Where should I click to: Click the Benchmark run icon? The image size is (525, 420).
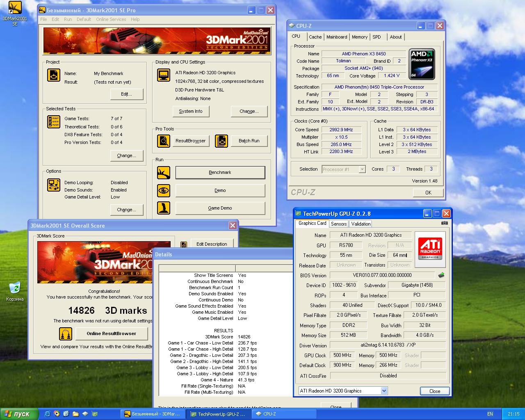(164, 173)
